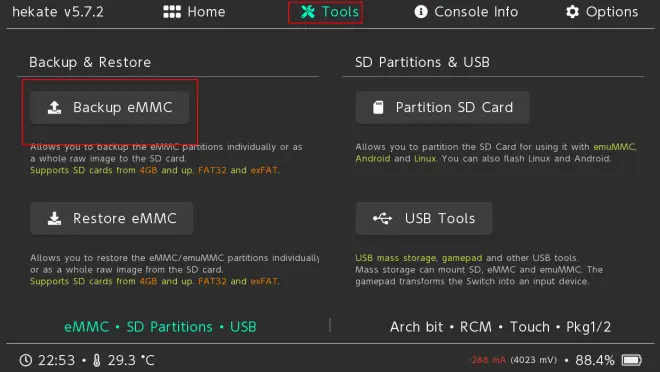Open Partition SD Card
The image size is (660, 372).
pyautogui.click(x=442, y=107)
